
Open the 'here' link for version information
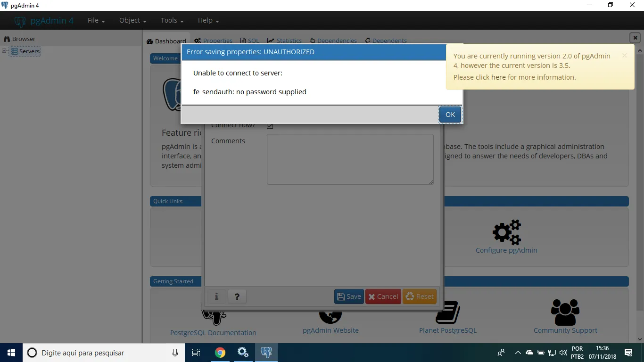[498, 77]
